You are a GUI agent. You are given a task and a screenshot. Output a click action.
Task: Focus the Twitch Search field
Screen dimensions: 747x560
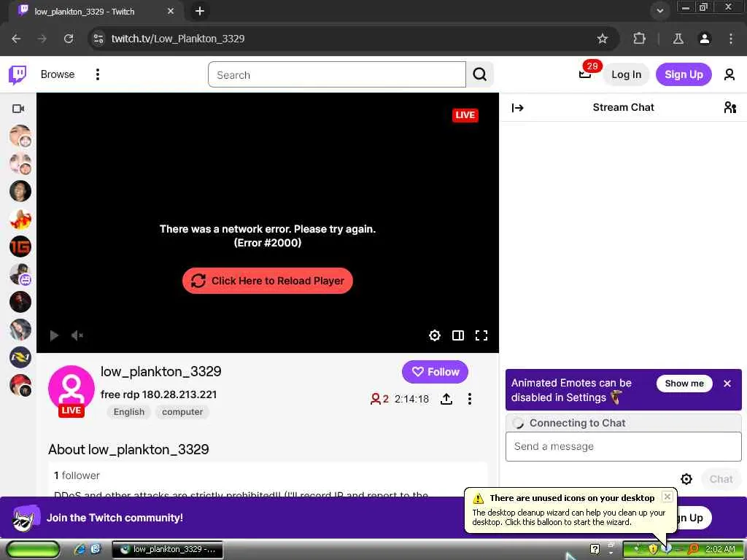337,75
